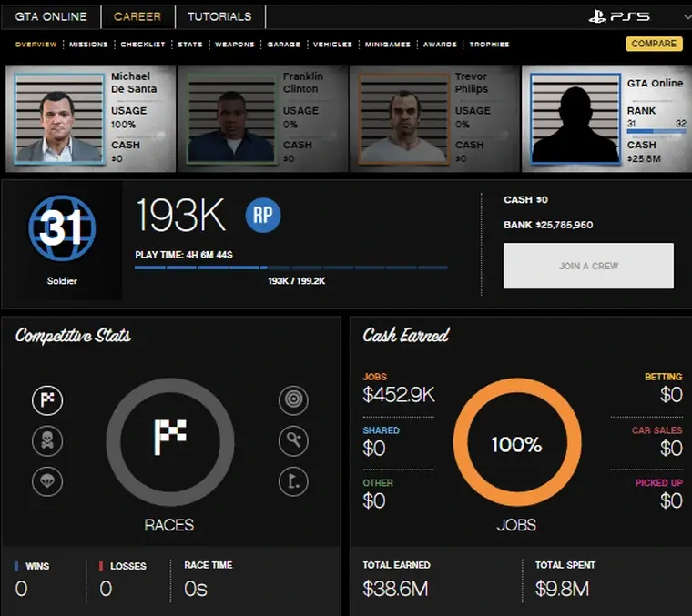Switch to the Vehicles sub-tab
This screenshot has height=616, width=692.
[x=332, y=44]
